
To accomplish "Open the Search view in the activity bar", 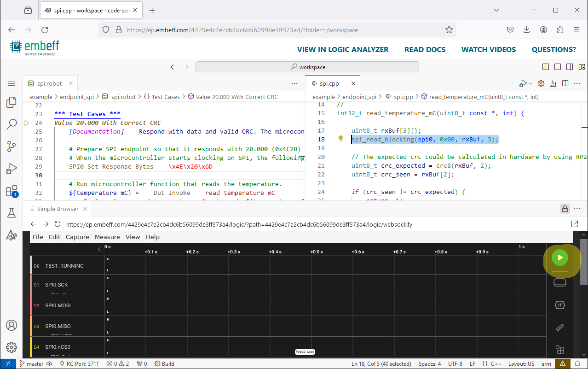I will tap(11, 124).
